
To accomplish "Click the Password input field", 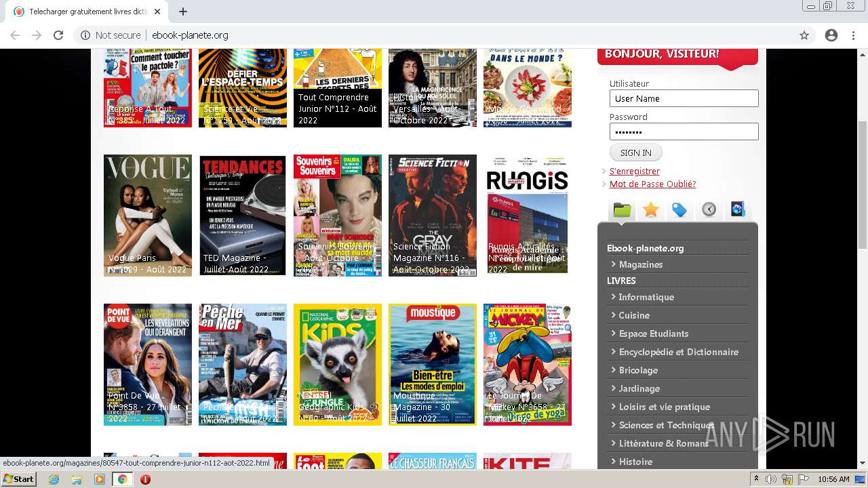I will click(684, 131).
